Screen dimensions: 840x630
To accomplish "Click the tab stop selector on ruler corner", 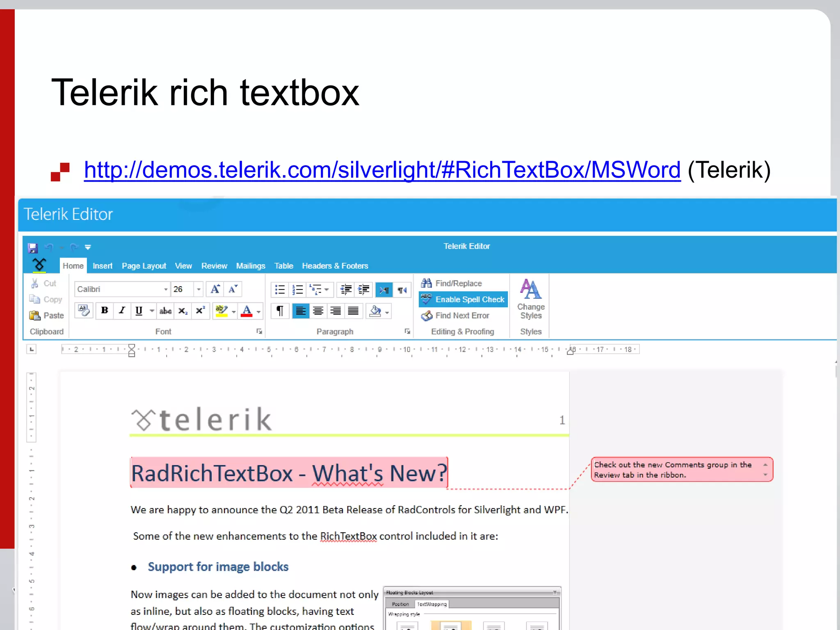I will tap(32, 349).
